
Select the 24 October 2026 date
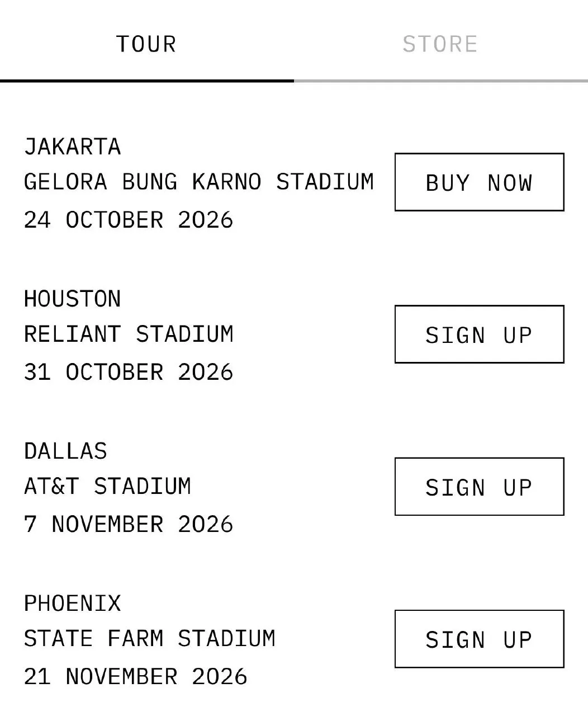(x=128, y=220)
